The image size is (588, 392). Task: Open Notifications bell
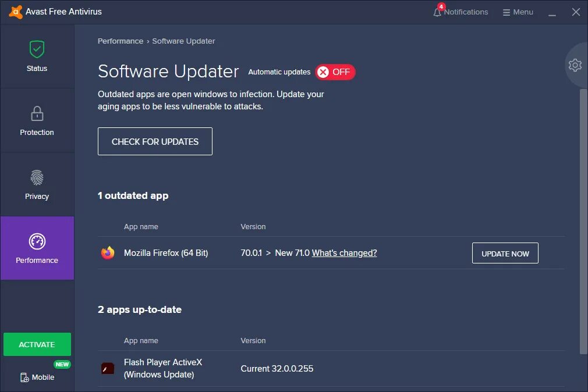[461, 12]
